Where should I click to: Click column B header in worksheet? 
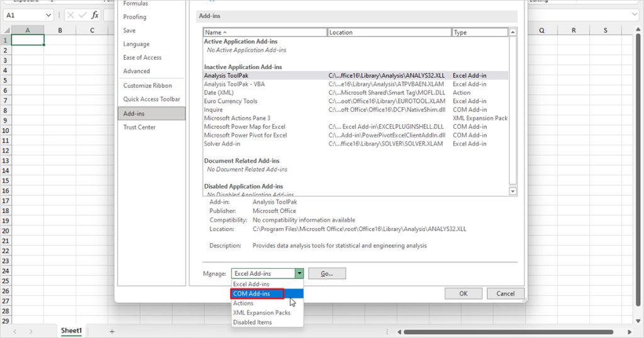pos(60,30)
